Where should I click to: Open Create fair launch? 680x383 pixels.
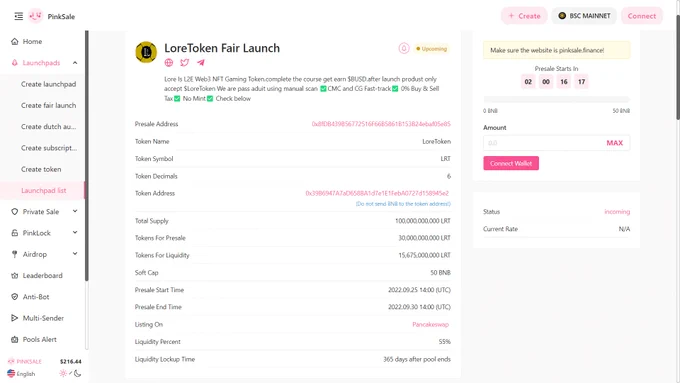pyautogui.click(x=48, y=105)
